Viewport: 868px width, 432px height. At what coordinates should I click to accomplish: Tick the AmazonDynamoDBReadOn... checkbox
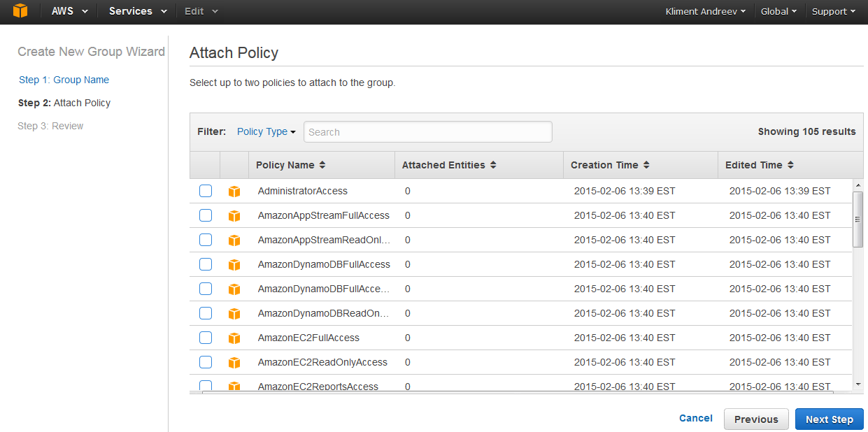point(206,313)
